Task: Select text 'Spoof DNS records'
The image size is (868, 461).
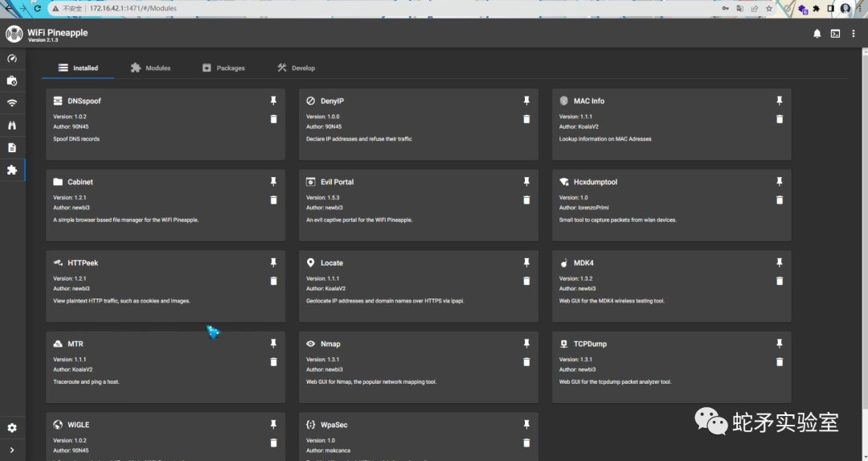Action: (x=76, y=139)
